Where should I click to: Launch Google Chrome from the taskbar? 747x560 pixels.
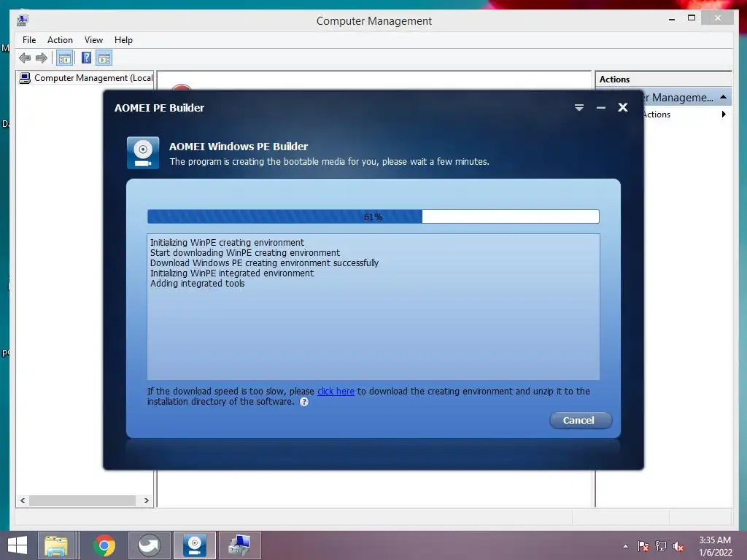(104, 545)
